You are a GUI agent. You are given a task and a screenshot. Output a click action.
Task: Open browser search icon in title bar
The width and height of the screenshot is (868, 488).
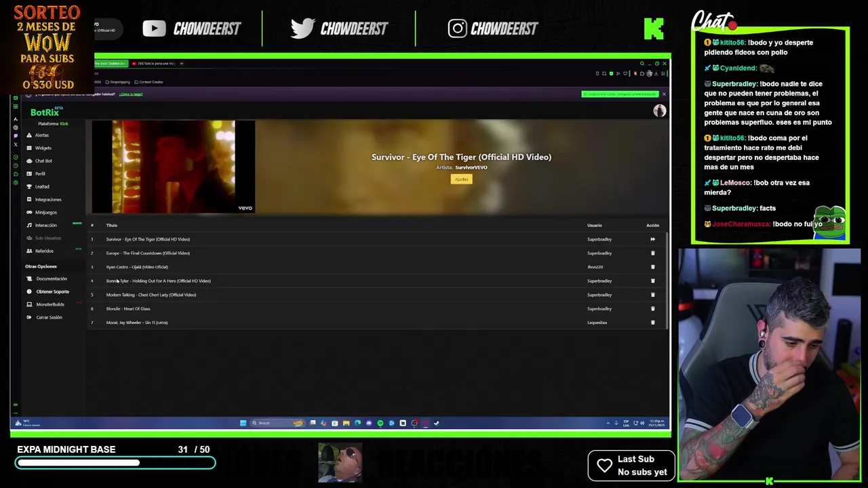[642, 64]
